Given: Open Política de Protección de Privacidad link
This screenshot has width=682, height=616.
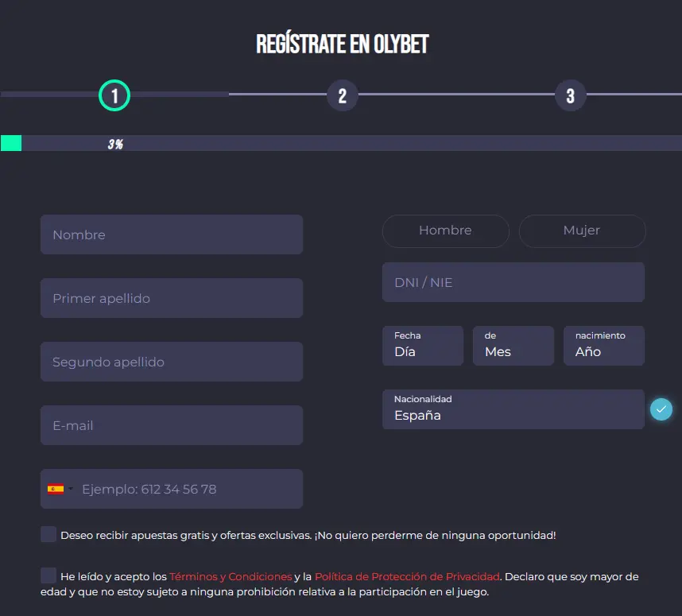Looking at the screenshot, I should point(407,576).
